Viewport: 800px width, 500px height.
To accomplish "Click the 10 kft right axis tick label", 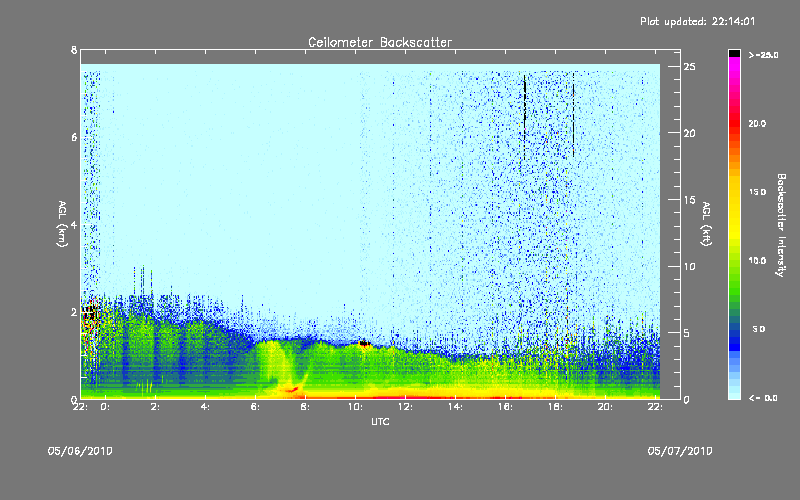I will [690, 266].
